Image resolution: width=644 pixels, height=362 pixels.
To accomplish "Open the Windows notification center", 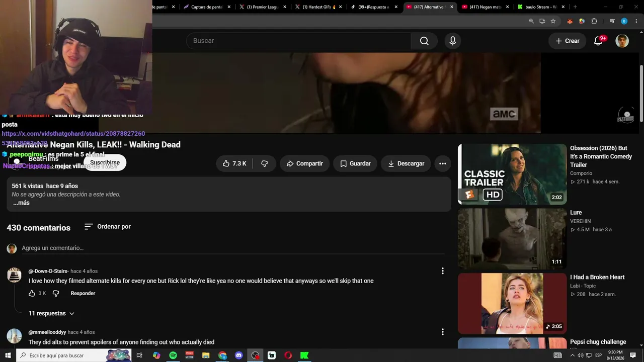I will point(633,355).
